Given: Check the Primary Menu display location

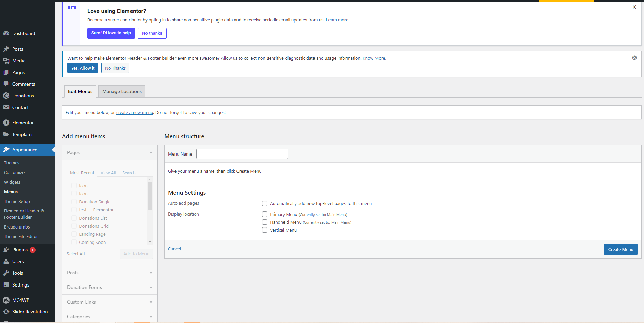Looking at the screenshot, I should 264,214.
